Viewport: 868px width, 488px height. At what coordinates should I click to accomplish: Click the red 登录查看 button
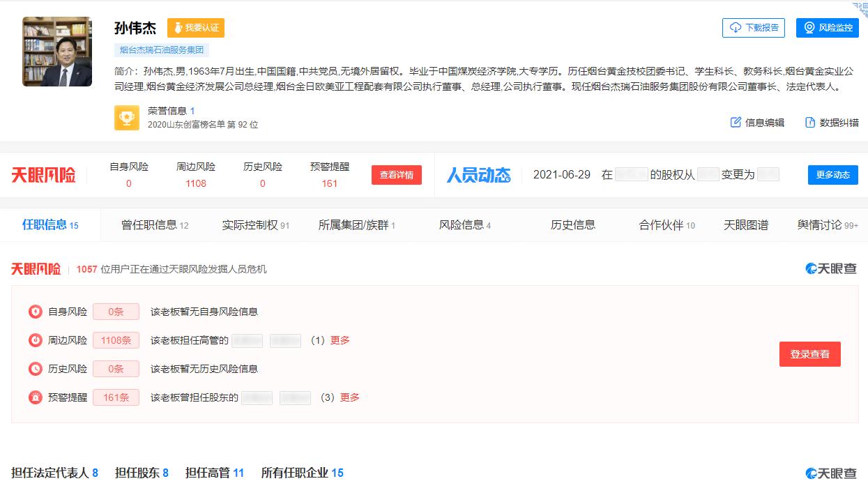tap(810, 354)
